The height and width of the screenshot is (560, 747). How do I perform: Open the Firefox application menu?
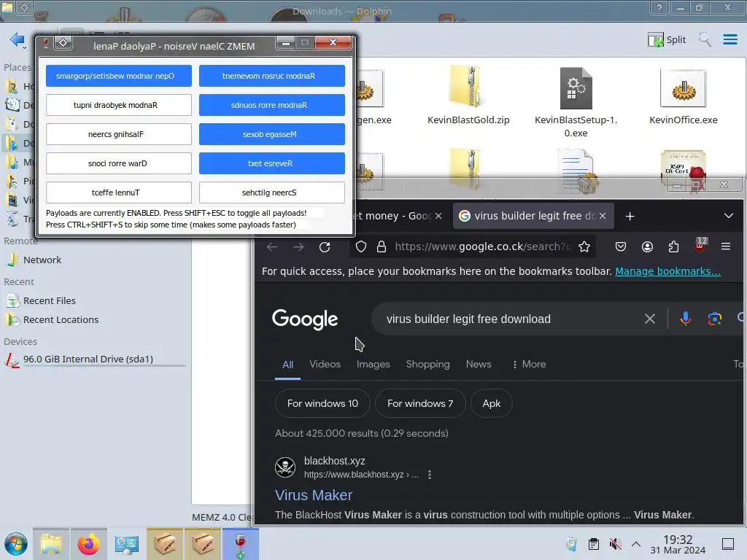726,246
